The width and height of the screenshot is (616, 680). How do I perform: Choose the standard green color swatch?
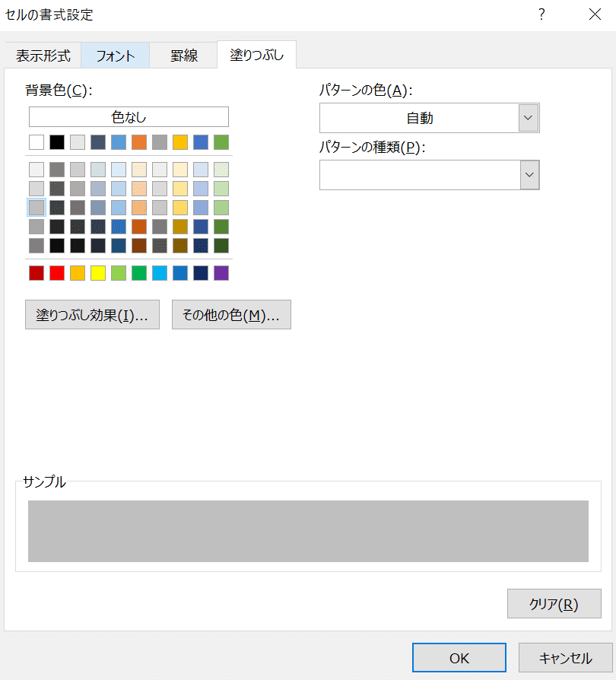(138, 272)
